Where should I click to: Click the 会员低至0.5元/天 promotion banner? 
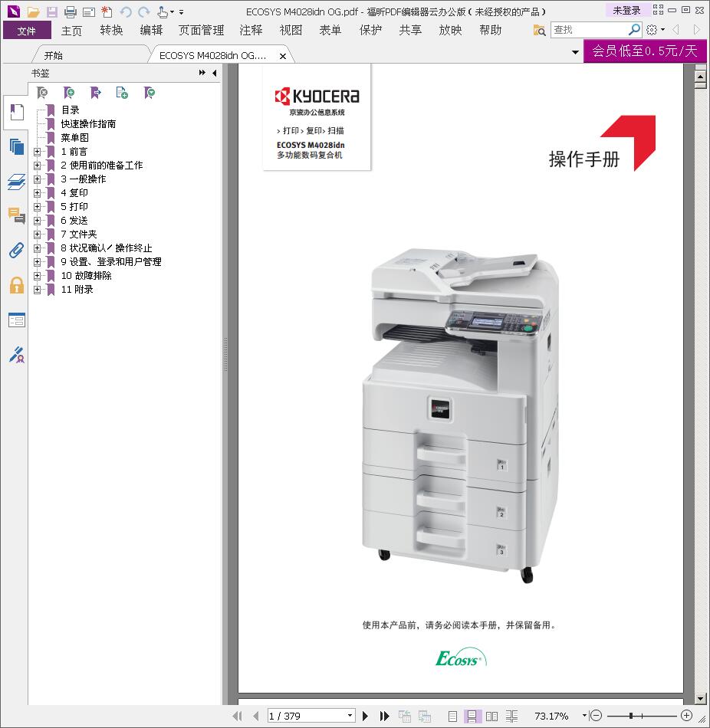click(x=645, y=51)
